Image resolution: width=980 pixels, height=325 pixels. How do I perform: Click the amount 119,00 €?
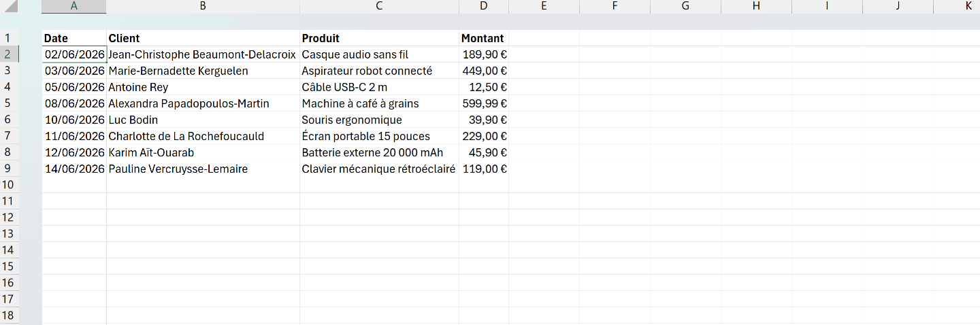coord(484,169)
